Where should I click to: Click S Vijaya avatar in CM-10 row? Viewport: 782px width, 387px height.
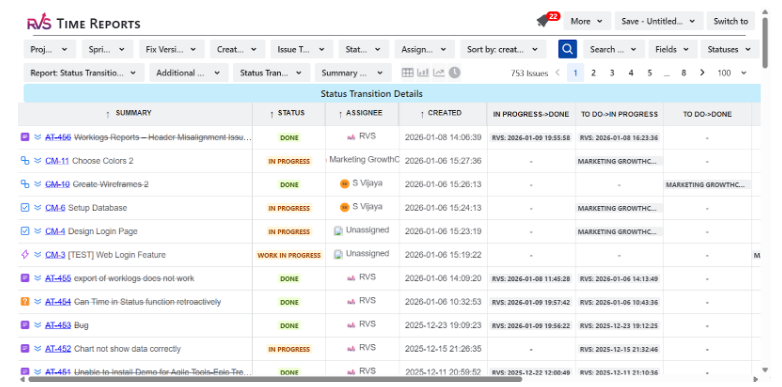[344, 184]
